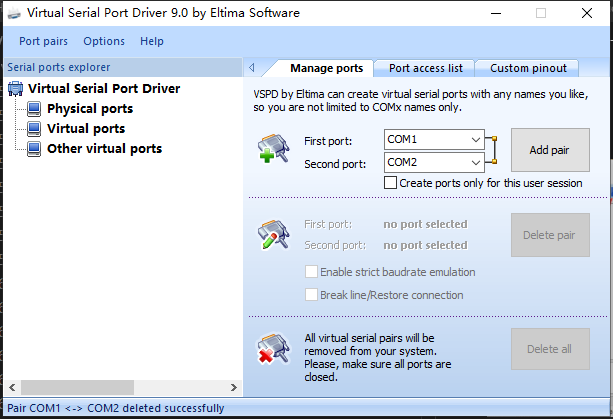Image resolution: width=613 pixels, height=419 pixels.
Task: Click the scroll right arrow in explorer
Action: (234, 387)
